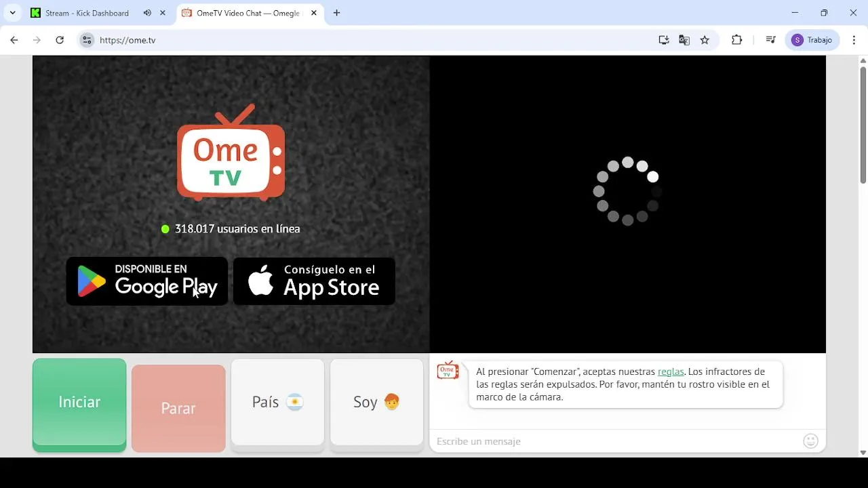Reload the ome.tv page

pyautogui.click(x=60, y=40)
